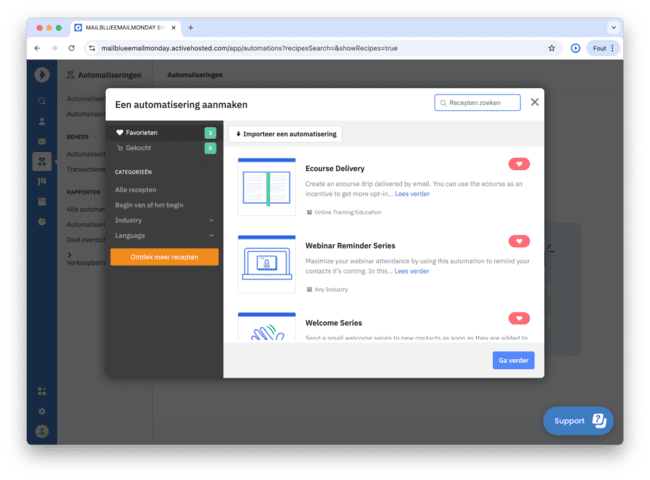The height and width of the screenshot is (480, 650).
Task: Open the browser extension icon beside Fout
Action: [x=575, y=48]
